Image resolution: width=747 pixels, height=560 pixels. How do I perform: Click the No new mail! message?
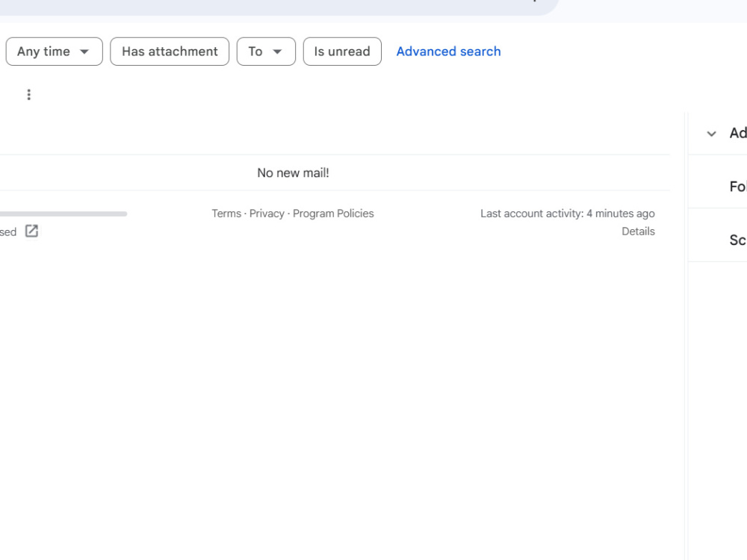[x=293, y=173]
